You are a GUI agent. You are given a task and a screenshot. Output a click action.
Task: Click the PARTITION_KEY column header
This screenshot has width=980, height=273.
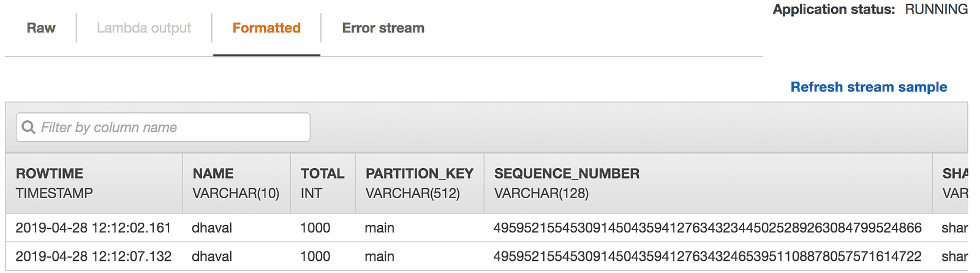420,174
